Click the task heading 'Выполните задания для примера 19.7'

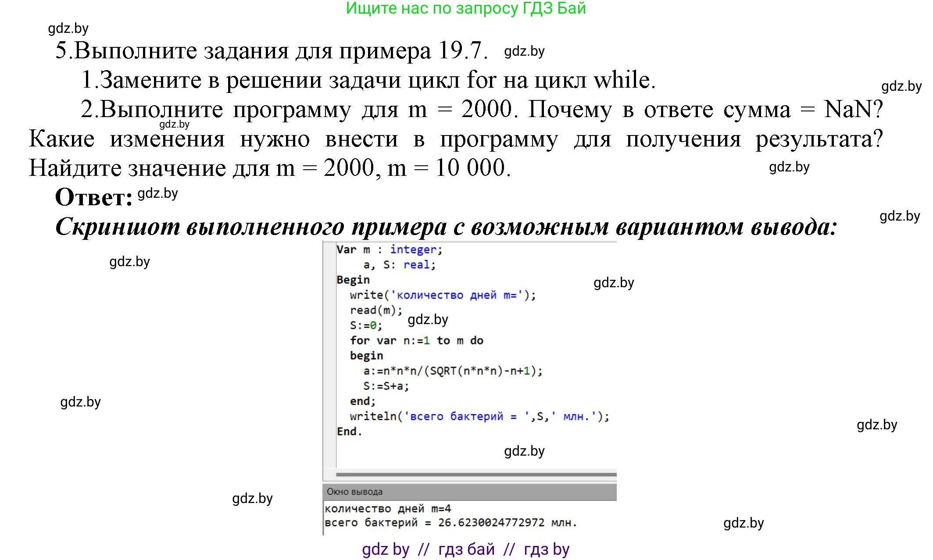[x=272, y=51]
